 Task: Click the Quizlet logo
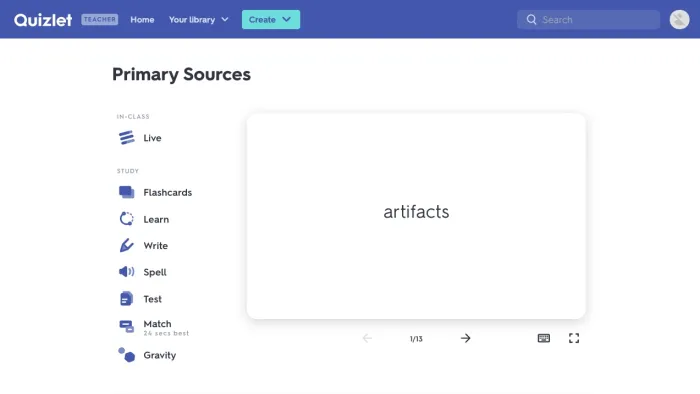coord(43,20)
